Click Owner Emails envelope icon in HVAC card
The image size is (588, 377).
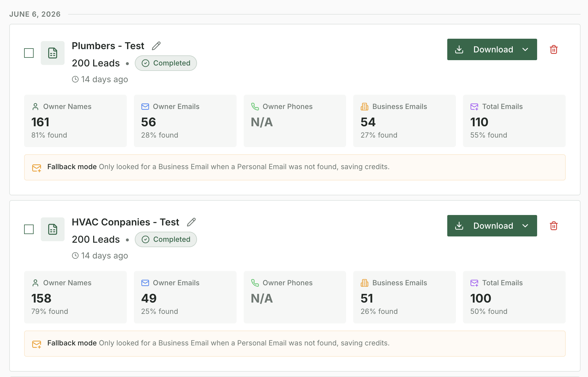145,283
